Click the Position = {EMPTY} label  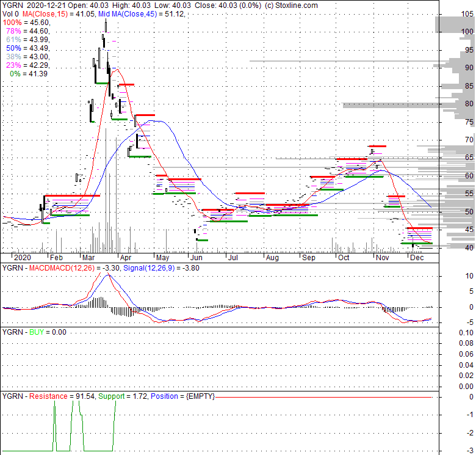point(182,396)
